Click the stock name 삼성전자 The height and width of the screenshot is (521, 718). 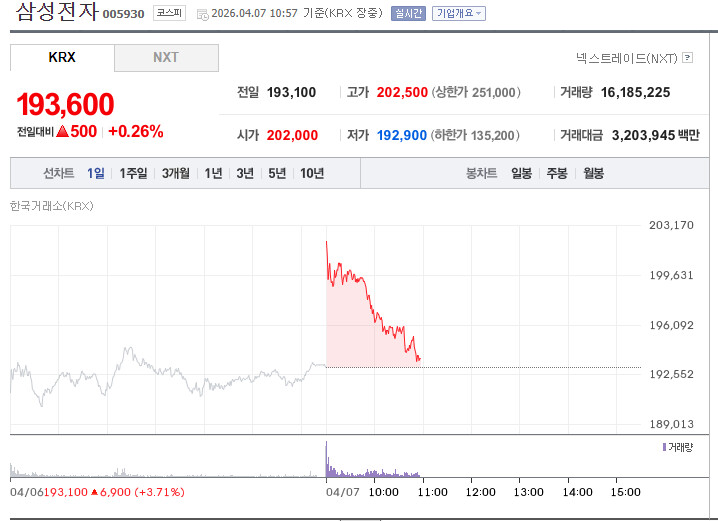pos(57,11)
